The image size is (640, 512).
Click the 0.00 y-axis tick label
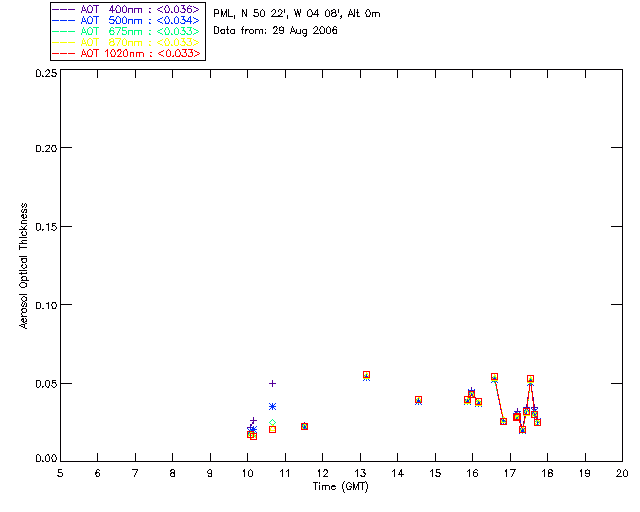coord(46,458)
